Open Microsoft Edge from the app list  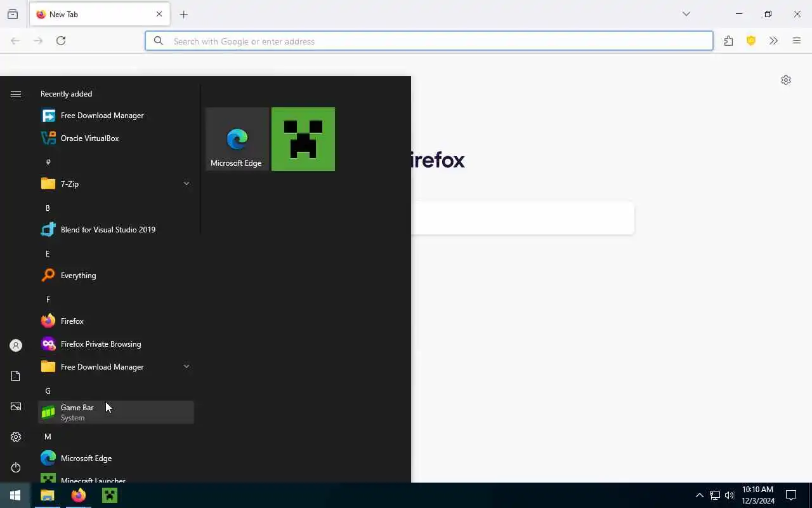pos(116,458)
